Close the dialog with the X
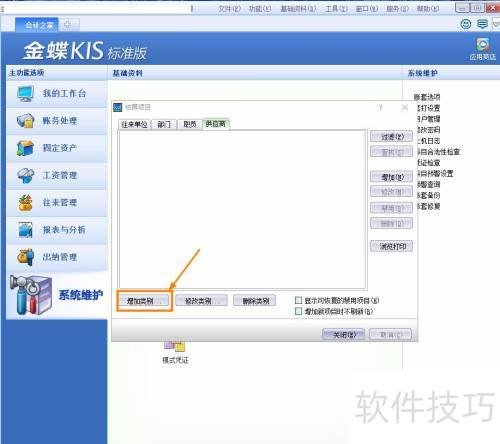 [405, 107]
